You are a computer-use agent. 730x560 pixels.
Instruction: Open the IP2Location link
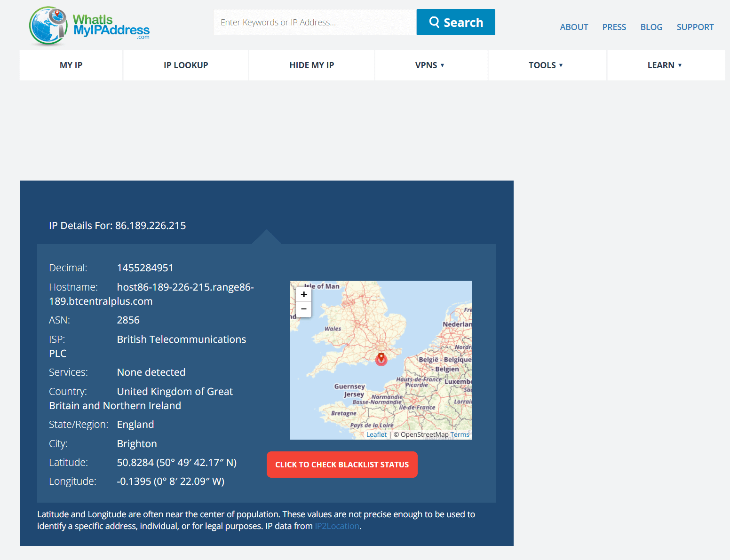[x=337, y=526]
